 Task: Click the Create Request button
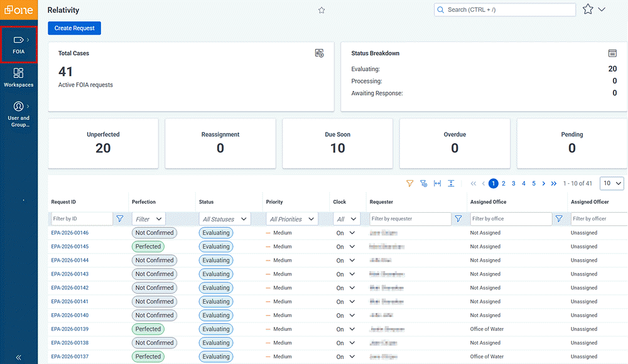click(74, 28)
